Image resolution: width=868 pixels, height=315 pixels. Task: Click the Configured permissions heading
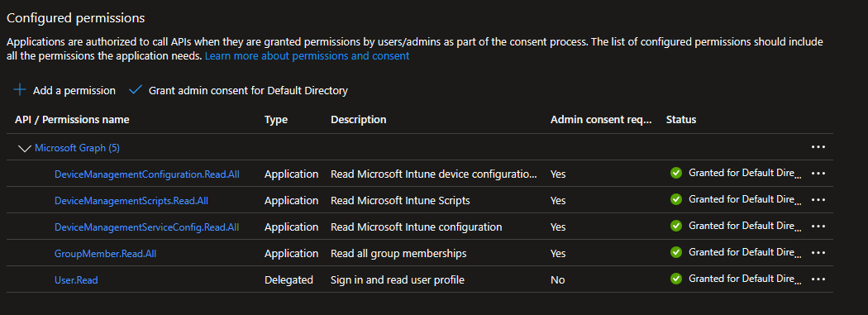coord(76,18)
